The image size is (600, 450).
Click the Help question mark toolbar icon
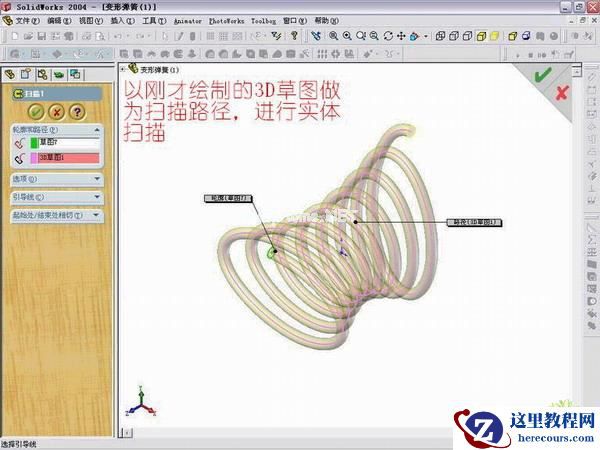coord(294,36)
